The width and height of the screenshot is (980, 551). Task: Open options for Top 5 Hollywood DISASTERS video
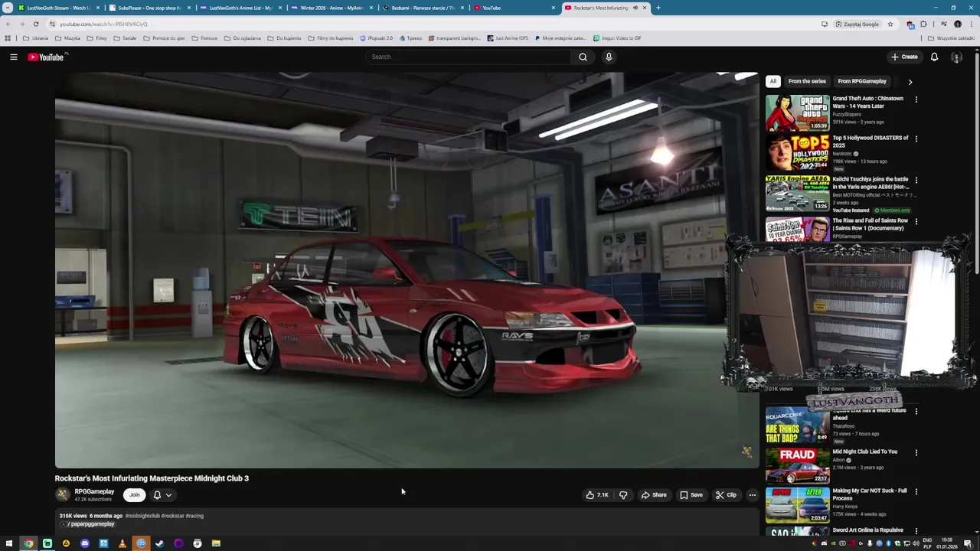916,139
